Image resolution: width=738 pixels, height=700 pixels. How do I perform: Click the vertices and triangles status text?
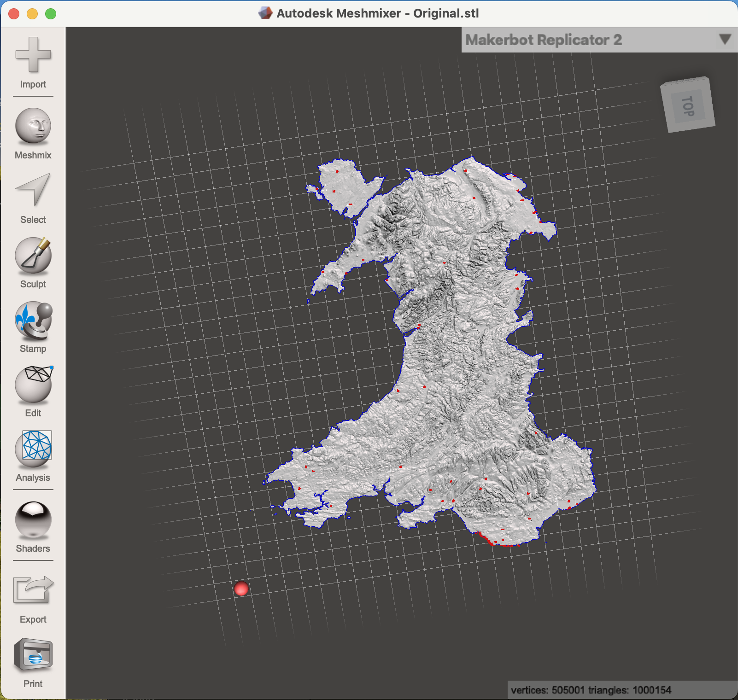tap(591, 690)
